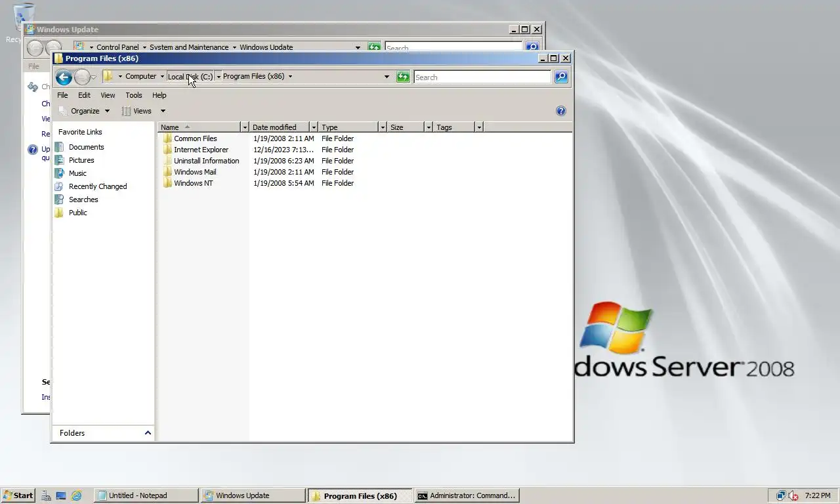
Task: Click Search box in Program Files window
Action: [x=482, y=77]
